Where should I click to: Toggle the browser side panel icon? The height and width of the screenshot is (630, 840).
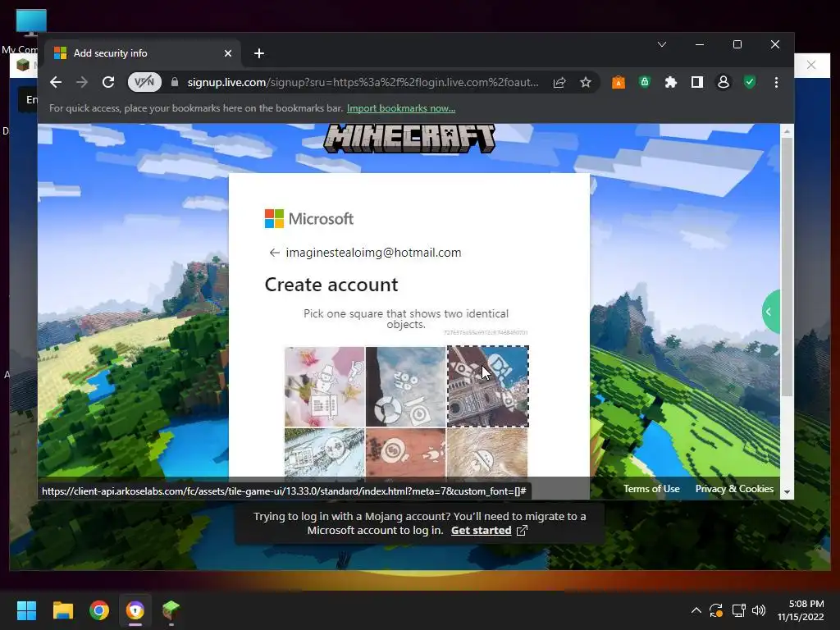[697, 83]
